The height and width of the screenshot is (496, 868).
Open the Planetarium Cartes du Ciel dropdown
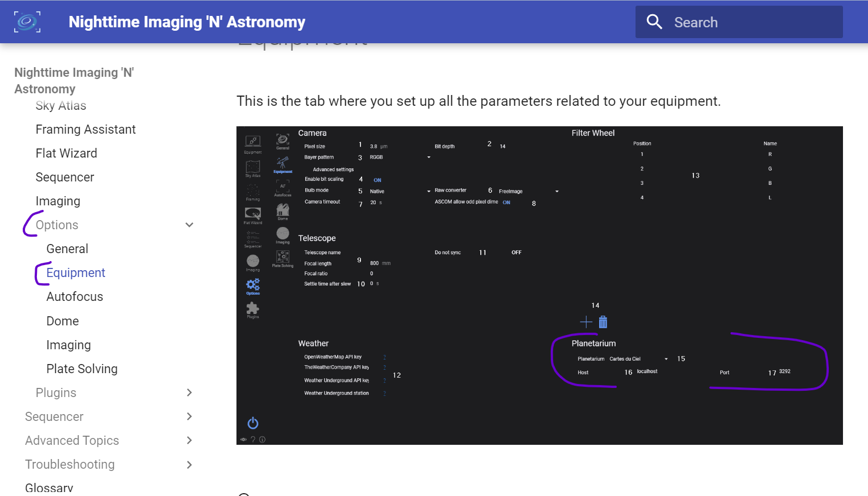tap(666, 359)
